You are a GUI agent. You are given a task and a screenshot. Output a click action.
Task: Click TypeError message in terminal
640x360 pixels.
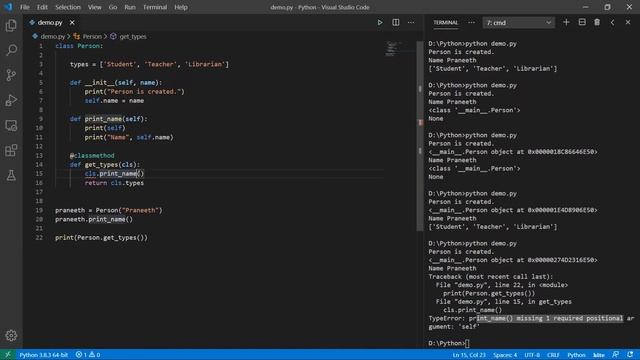(x=530, y=322)
